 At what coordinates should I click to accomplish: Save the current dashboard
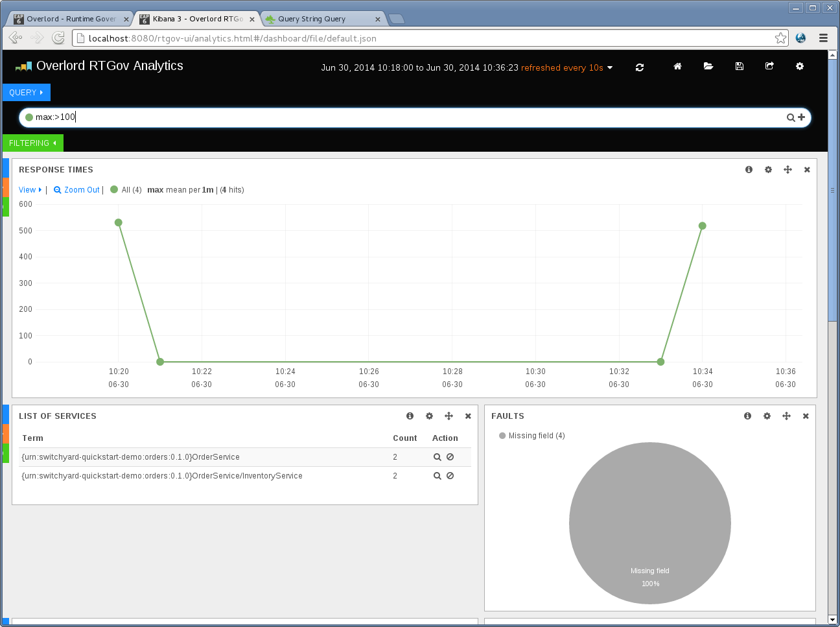[x=740, y=67]
